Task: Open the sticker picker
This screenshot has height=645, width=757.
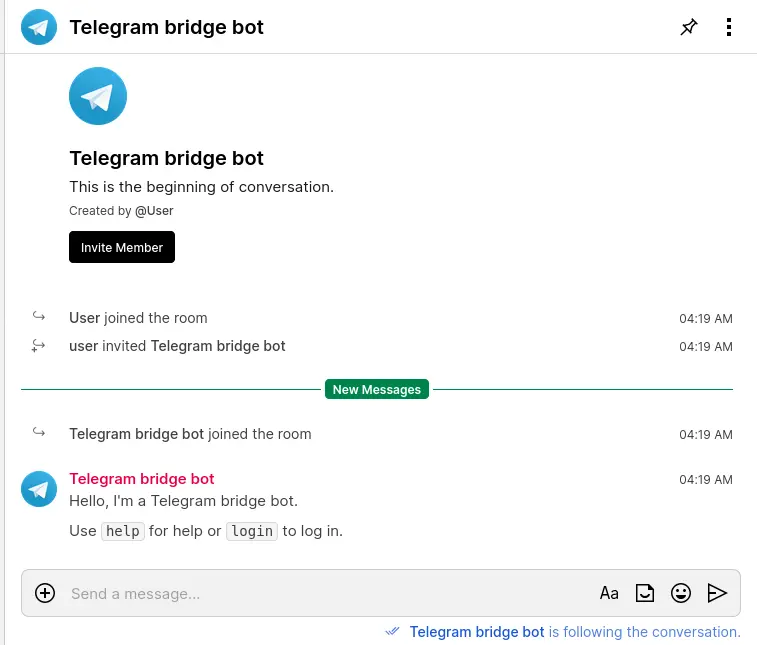Action: [x=645, y=593]
